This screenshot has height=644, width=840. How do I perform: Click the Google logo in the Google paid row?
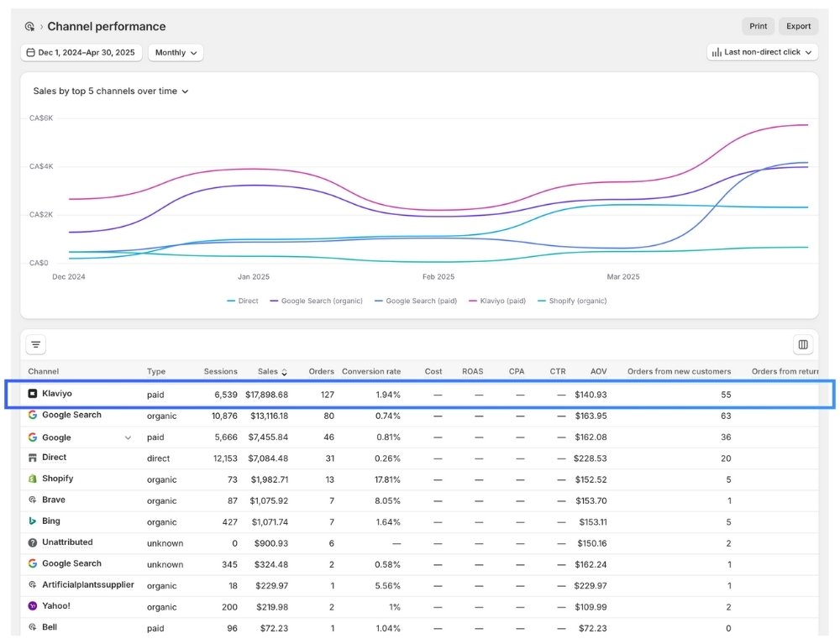click(x=33, y=437)
